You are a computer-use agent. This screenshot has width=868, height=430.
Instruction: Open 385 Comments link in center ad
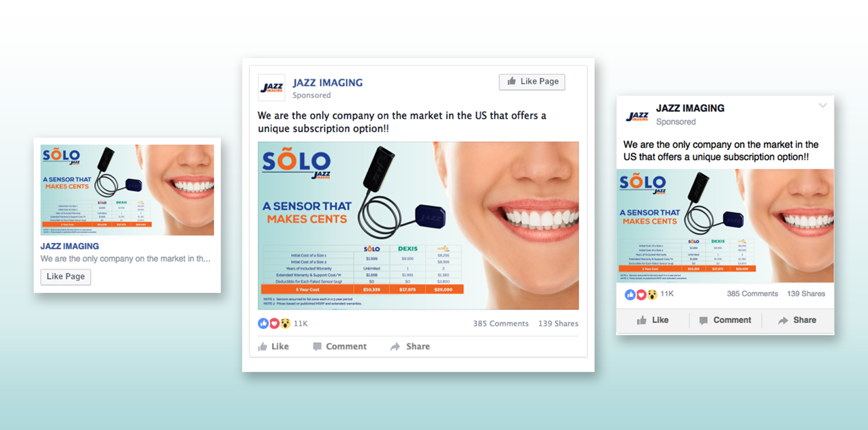(501, 323)
